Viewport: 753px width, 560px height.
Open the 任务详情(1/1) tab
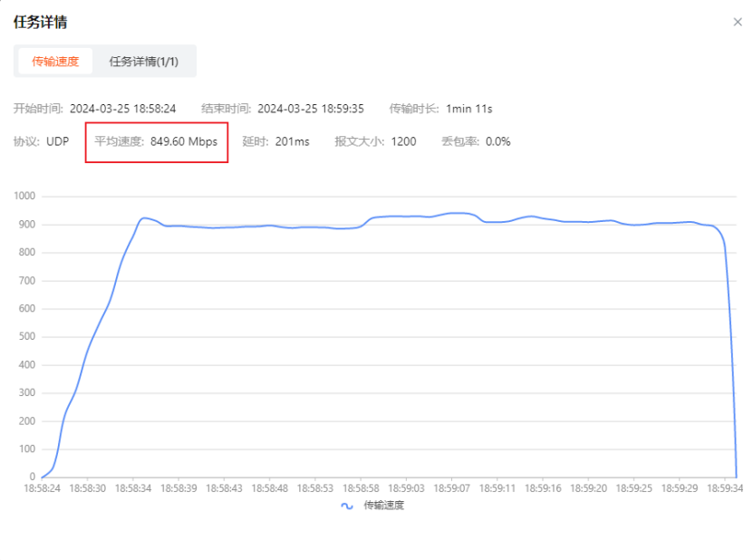click(144, 62)
